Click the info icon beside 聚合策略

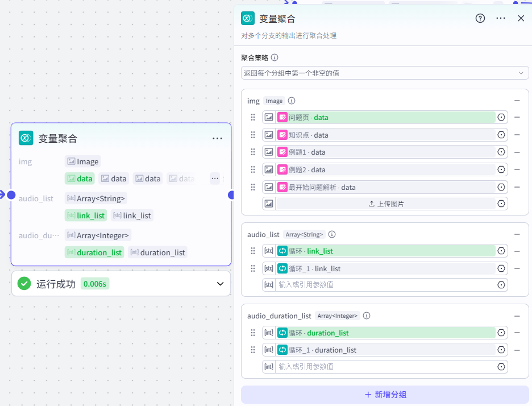click(275, 57)
